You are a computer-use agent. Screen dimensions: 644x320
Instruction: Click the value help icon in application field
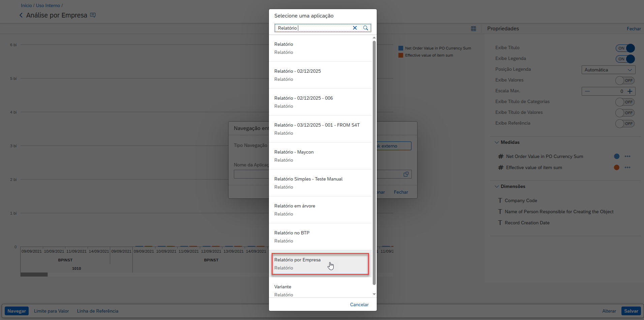406,174
